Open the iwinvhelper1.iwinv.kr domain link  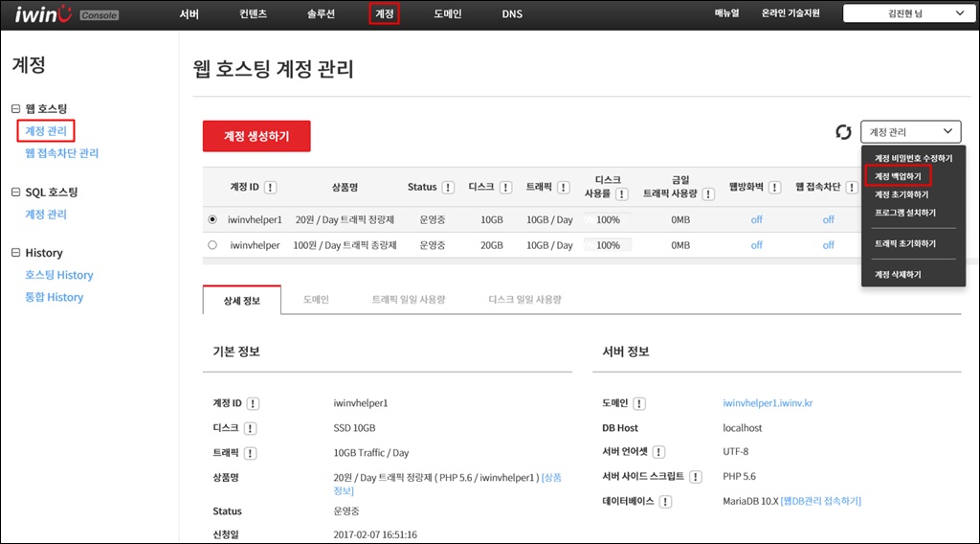pos(768,403)
